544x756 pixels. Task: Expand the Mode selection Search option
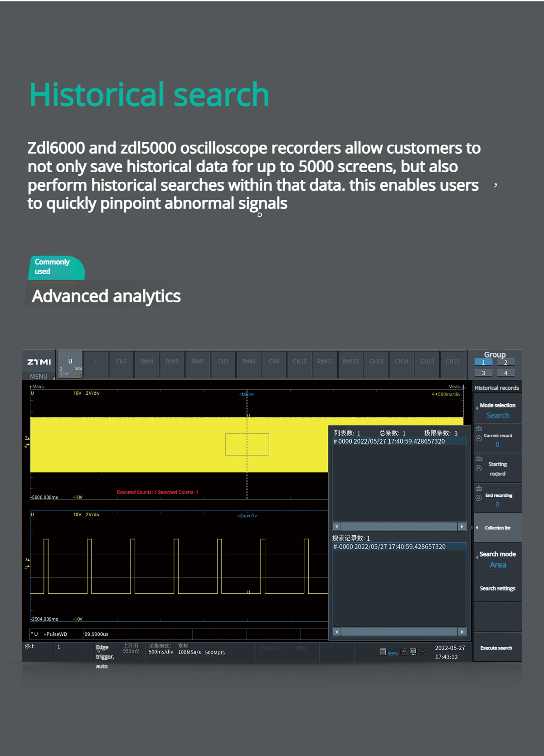pyautogui.click(x=497, y=410)
